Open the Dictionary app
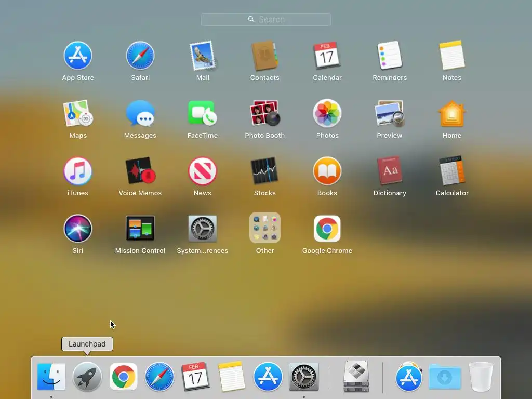 point(390,171)
